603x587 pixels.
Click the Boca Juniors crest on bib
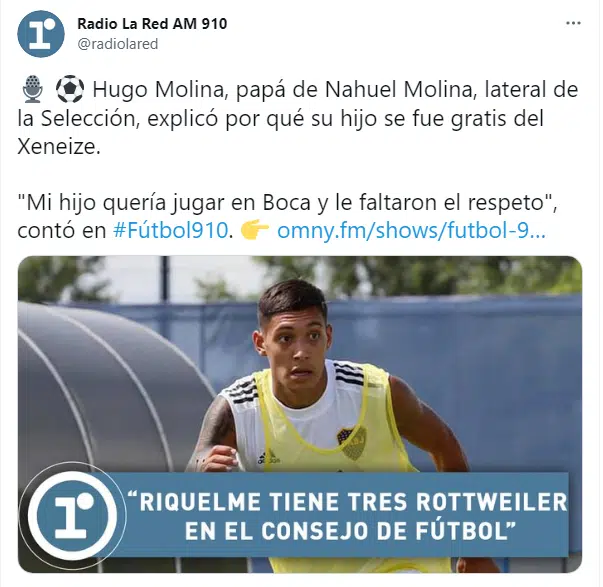click(351, 441)
